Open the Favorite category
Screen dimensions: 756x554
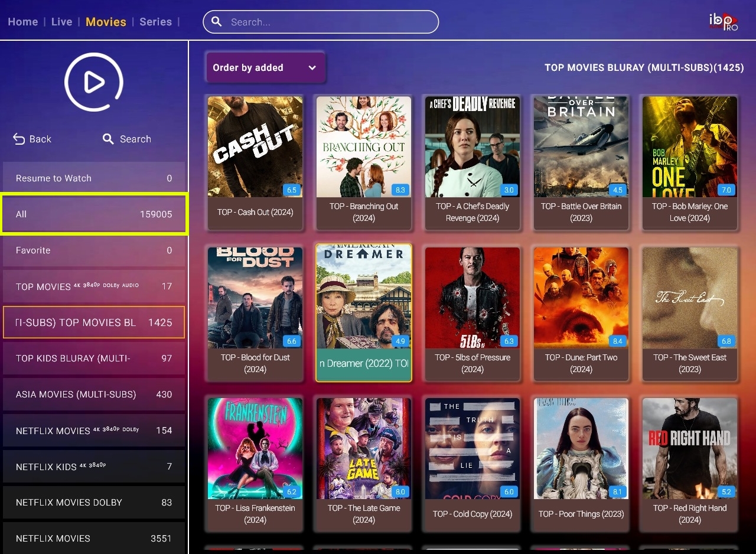(x=94, y=250)
